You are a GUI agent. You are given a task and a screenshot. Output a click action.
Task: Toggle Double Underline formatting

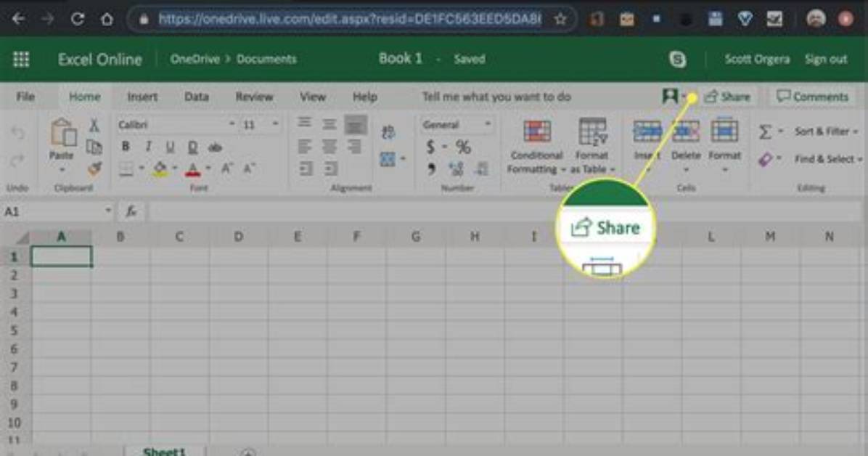(192, 147)
